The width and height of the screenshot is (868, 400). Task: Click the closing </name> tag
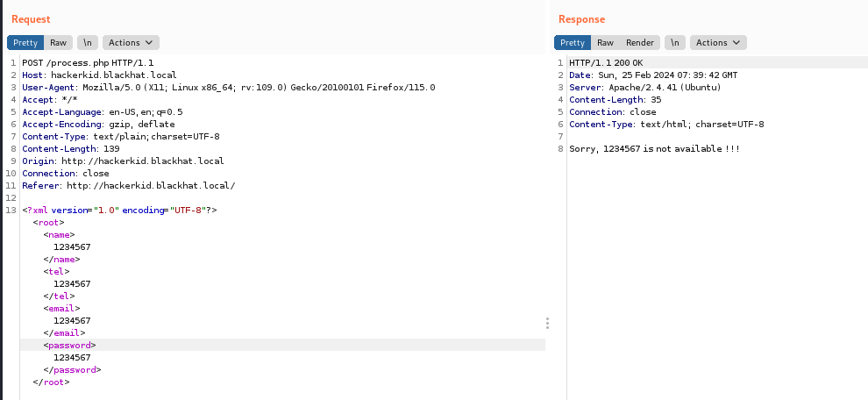click(61, 259)
